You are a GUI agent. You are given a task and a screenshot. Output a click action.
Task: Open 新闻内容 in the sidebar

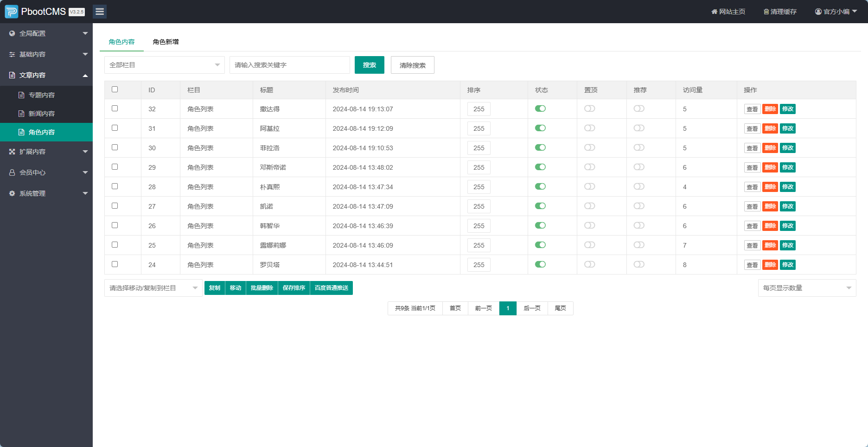[46, 114]
